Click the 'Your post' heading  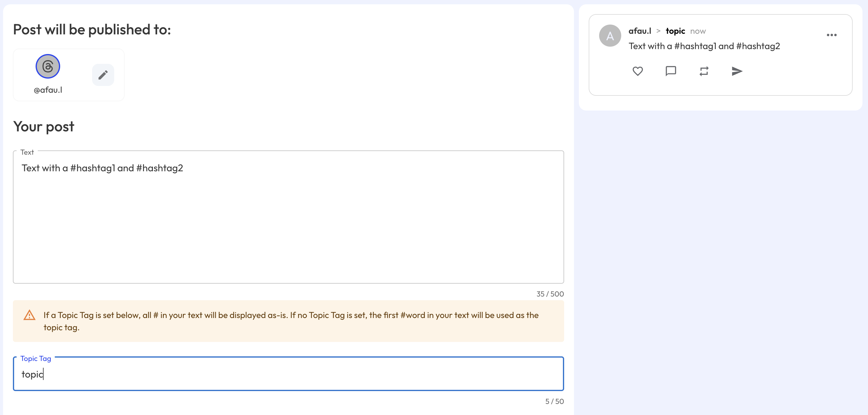(44, 127)
